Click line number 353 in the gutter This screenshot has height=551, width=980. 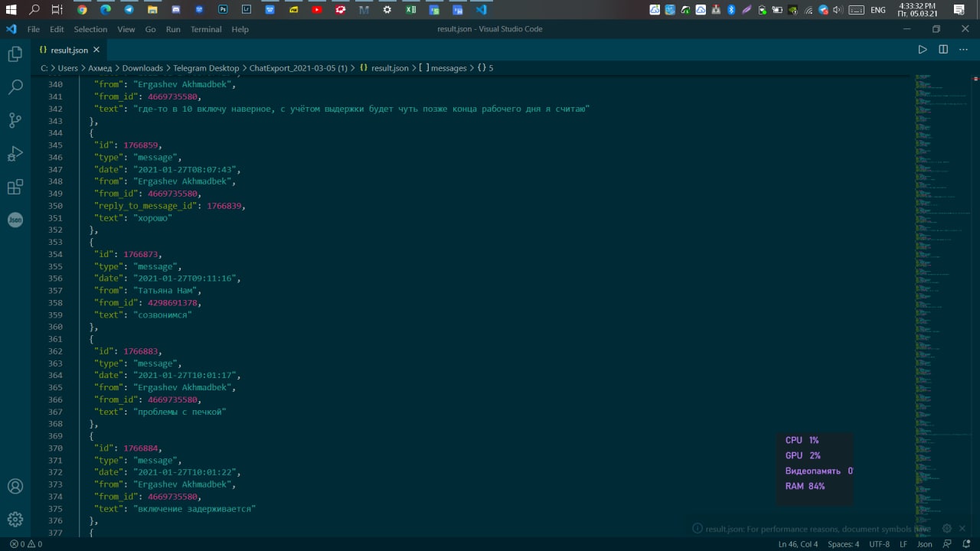[x=55, y=242]
